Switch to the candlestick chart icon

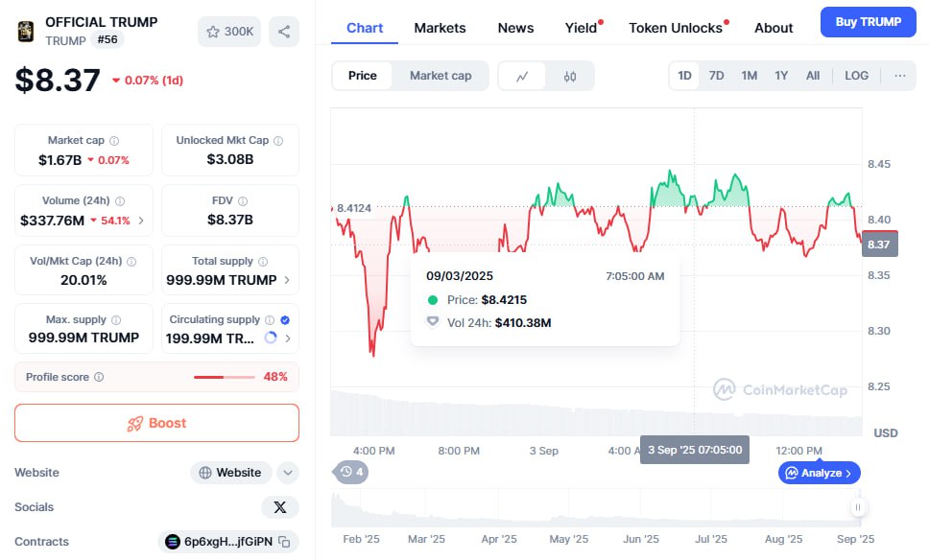pos(569,77)
